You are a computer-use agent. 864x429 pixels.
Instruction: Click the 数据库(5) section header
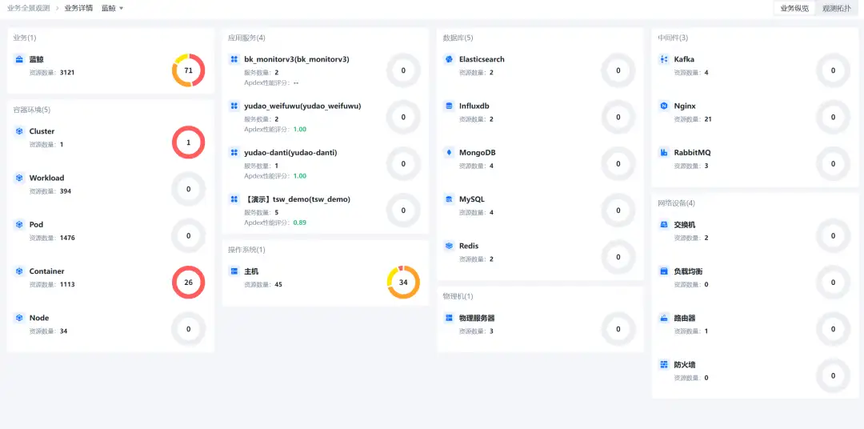click(x=458, y=38)
